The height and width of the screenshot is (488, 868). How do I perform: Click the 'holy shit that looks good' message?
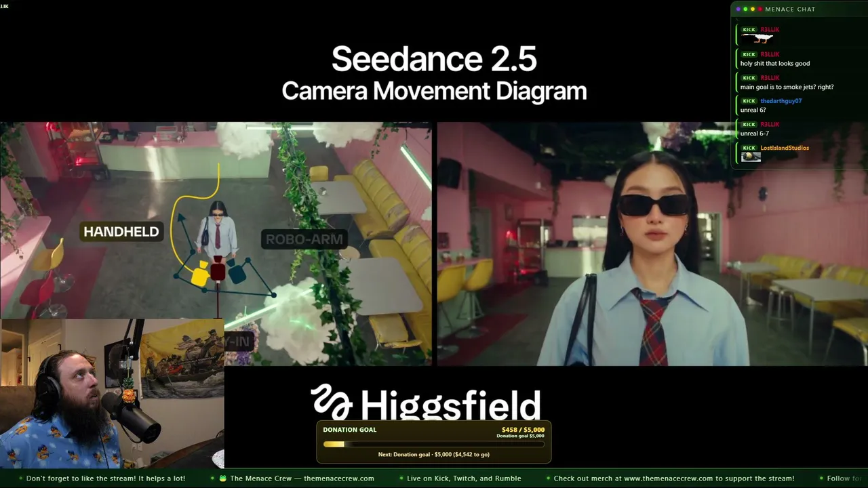(775, 64)
